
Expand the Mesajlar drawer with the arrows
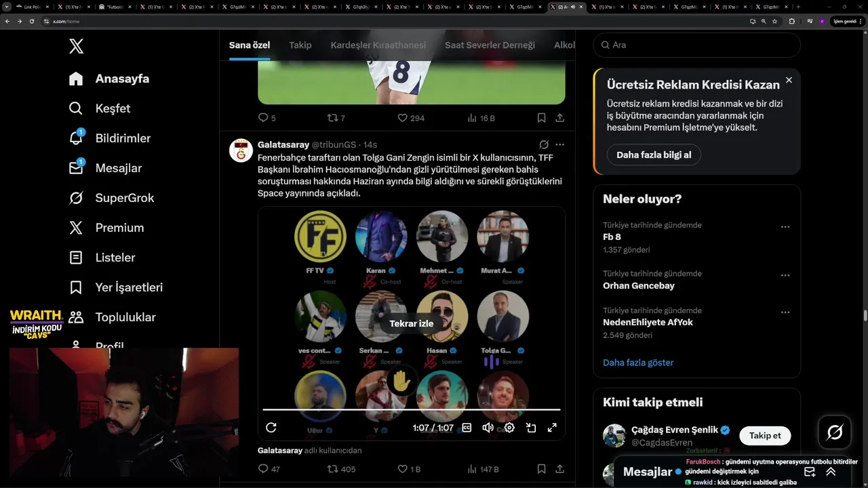tap(831, 472)
